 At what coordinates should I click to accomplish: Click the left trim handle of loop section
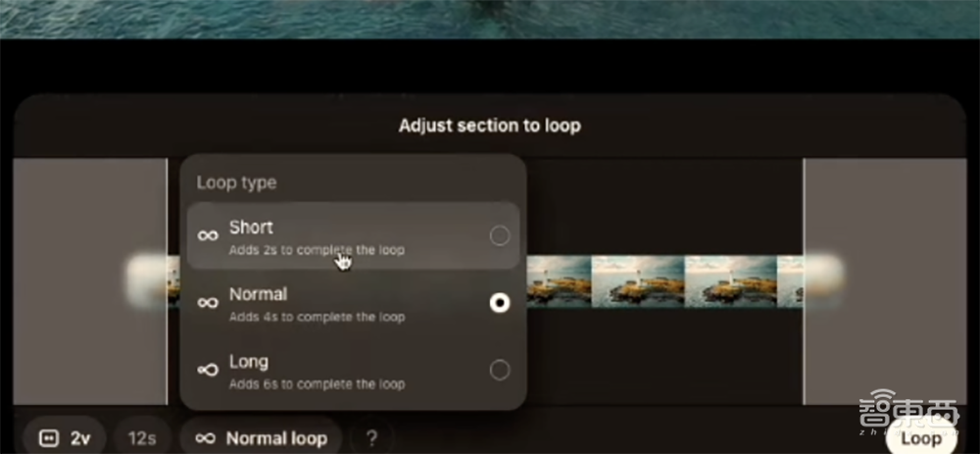pos(167,281)
